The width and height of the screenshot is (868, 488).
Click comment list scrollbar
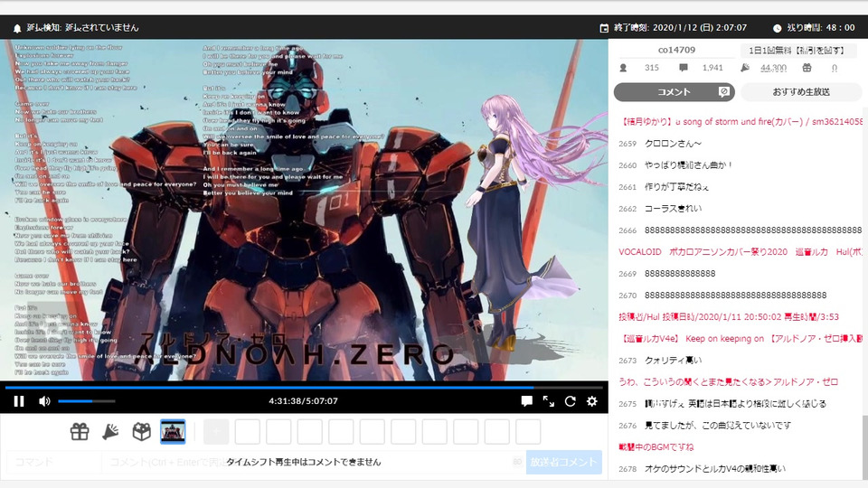(x=864, y=446)
